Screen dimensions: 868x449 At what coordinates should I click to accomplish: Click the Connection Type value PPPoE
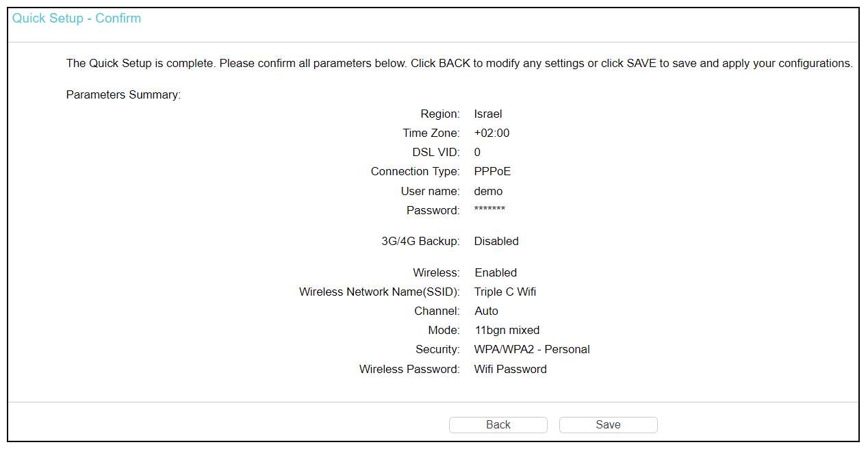492,172
